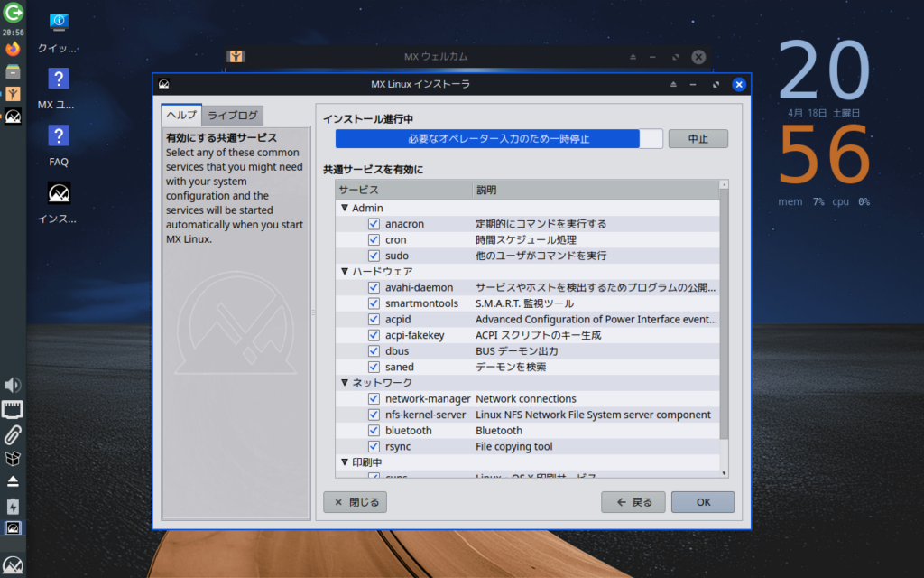Click the battery power tray icon

tap(13, 505)
